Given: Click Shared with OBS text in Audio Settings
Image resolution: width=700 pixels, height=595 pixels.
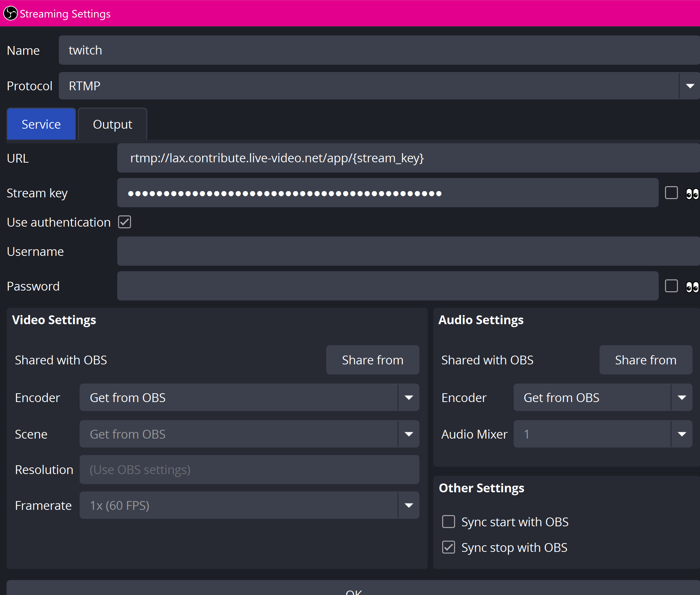Looking at the screenshot, I should click(x=487, y=360).
